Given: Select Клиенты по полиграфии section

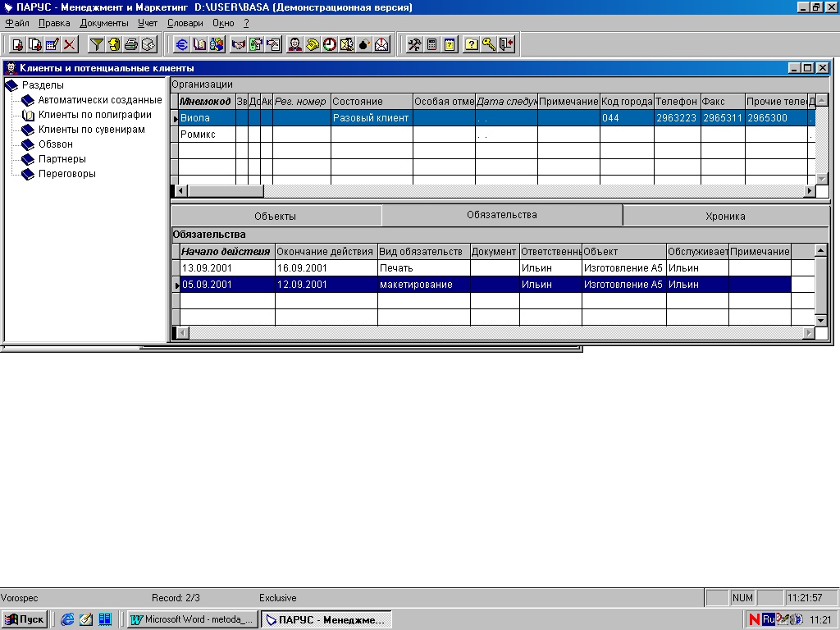Looking at the screenshot, I should tap(95, 115).
